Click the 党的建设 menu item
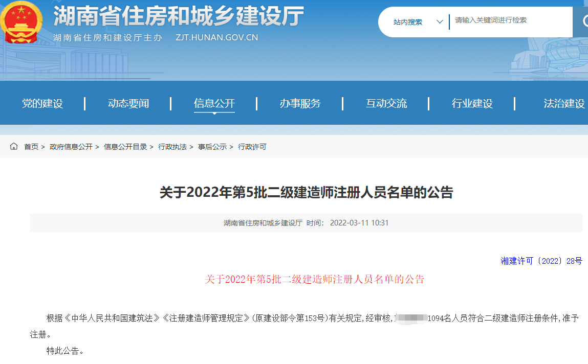The width and height of the screenshot is (588, 364). tap(43, 103)
